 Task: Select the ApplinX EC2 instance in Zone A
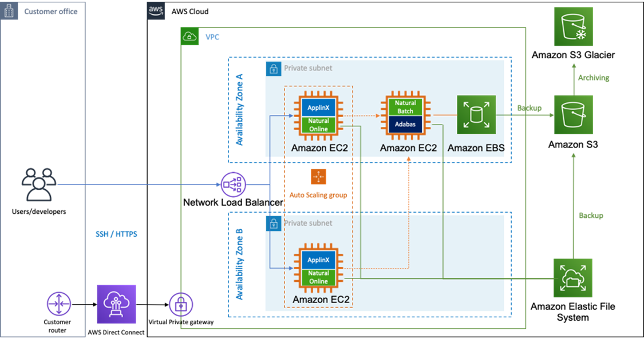(318, 116)
